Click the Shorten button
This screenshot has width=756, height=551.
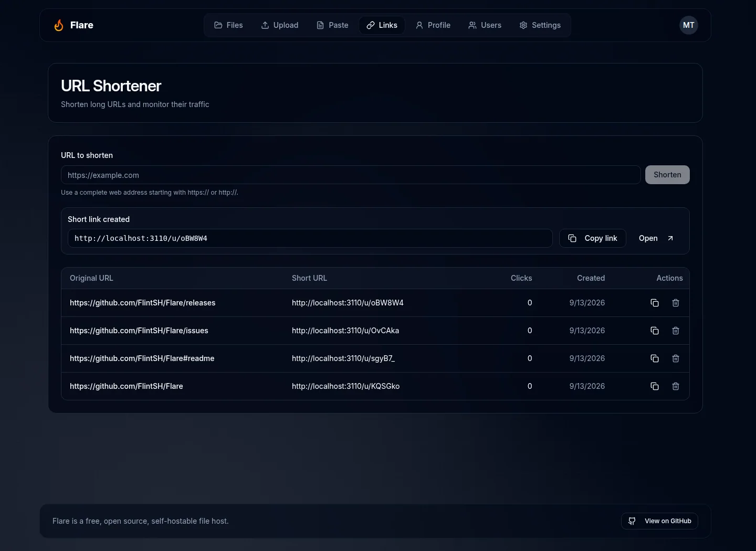click(x=667, y=175)
